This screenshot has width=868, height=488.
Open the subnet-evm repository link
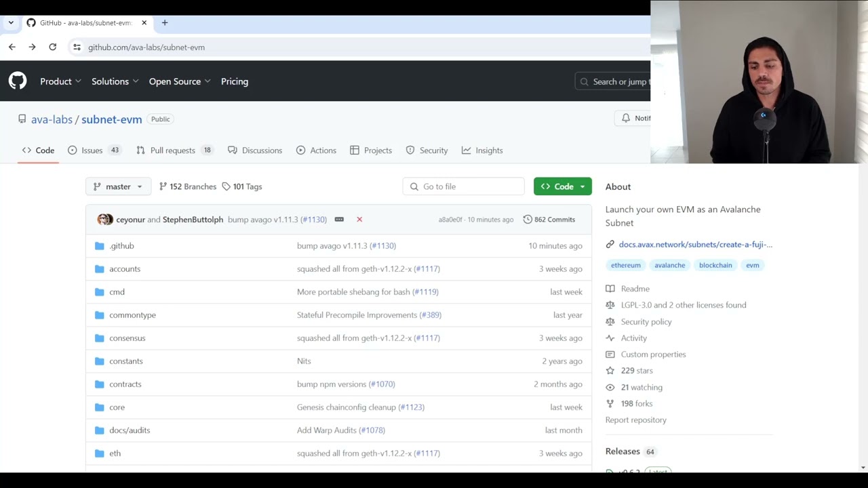(112, 119)
